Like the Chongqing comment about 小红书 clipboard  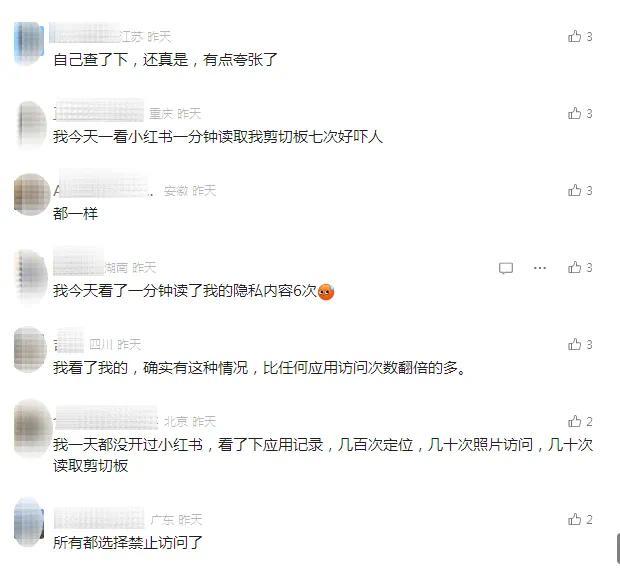pos(575,113)
